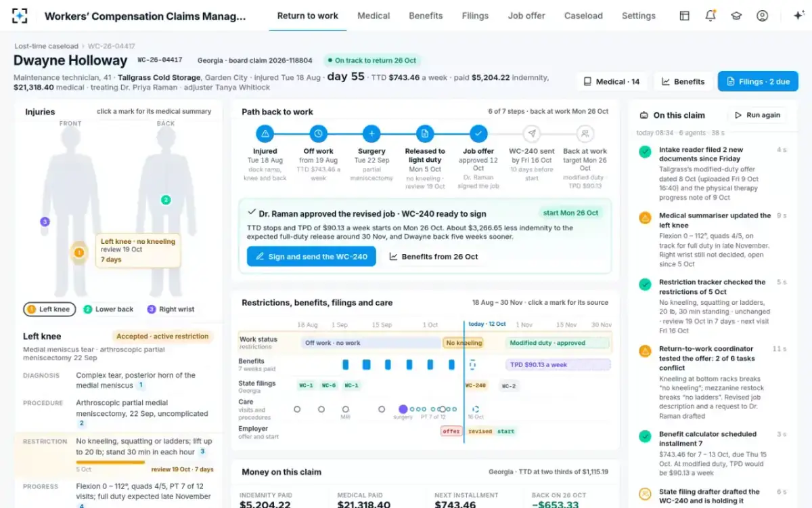Image resolution: width=812 pixels, height=508 pixels.
Task: Open the notifications bell icon
Action: 710,16
